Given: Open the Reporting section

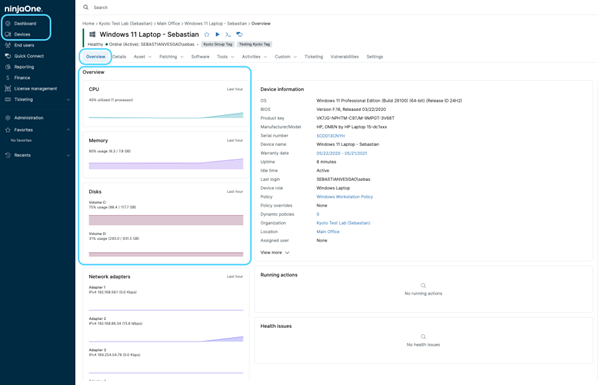Looking at the screenshot, I should point(24,67).
